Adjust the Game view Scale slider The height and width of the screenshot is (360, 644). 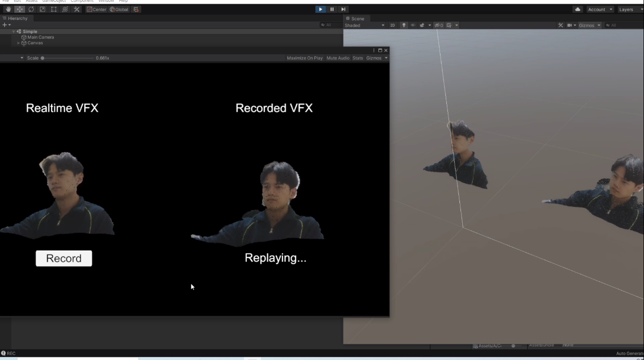pyautogui.click(x=68, y=58)
